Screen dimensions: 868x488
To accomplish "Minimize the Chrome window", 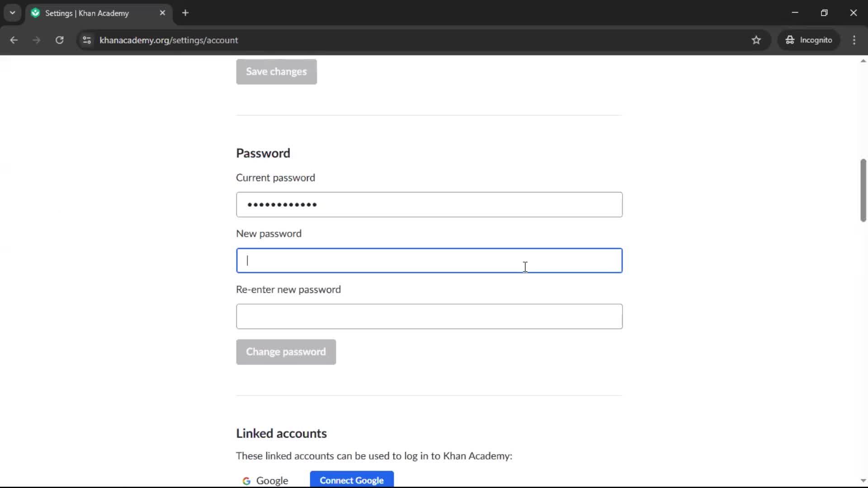I will pos(795,13).
